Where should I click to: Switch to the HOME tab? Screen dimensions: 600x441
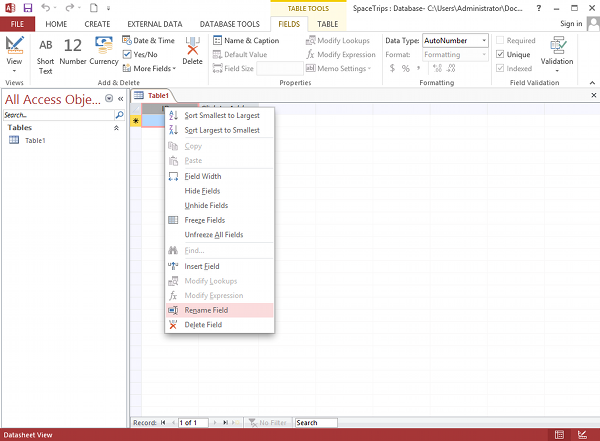point(56,24)
